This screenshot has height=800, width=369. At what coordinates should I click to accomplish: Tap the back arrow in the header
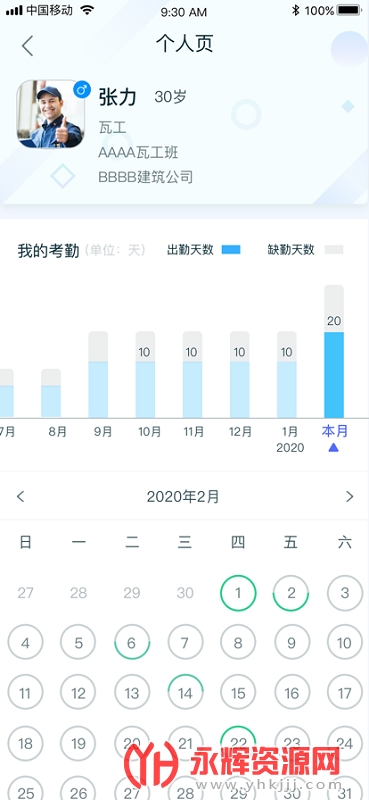[28, 45]
